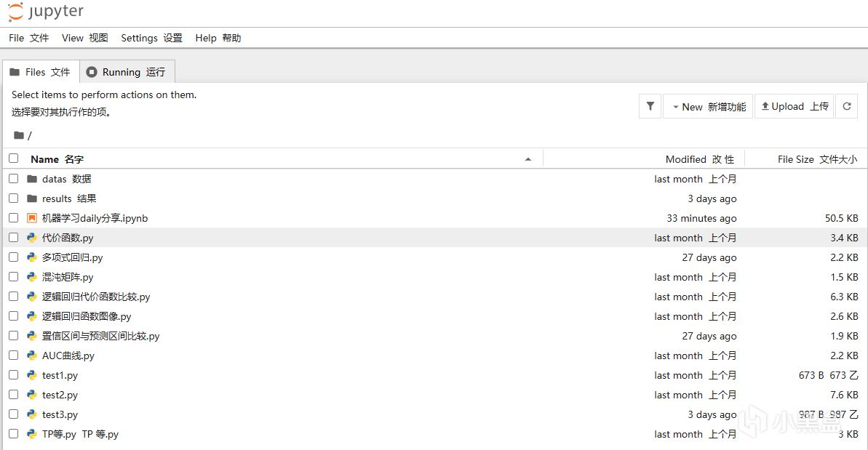Click the Upload button

click(794, 106)
